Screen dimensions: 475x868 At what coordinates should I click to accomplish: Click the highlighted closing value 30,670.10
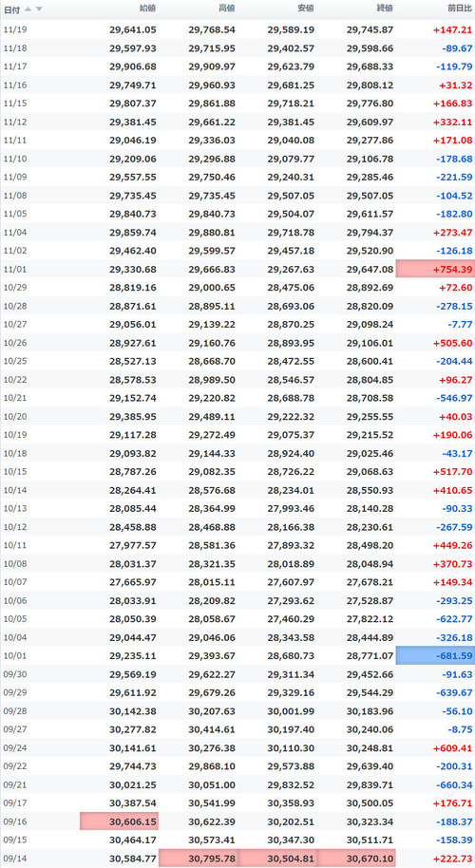point(356,859)
